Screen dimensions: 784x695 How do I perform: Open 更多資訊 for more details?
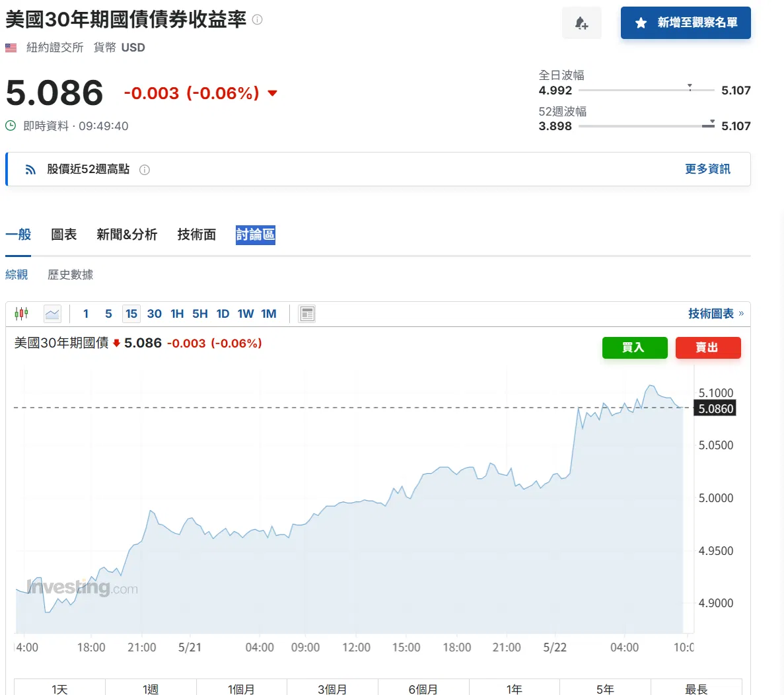(x=707, y=169)
